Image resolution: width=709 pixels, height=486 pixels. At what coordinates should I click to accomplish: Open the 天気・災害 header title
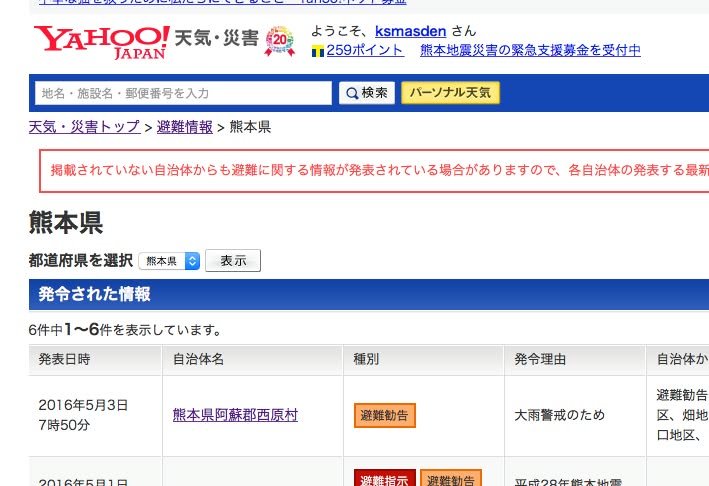(x=216, y=40)
